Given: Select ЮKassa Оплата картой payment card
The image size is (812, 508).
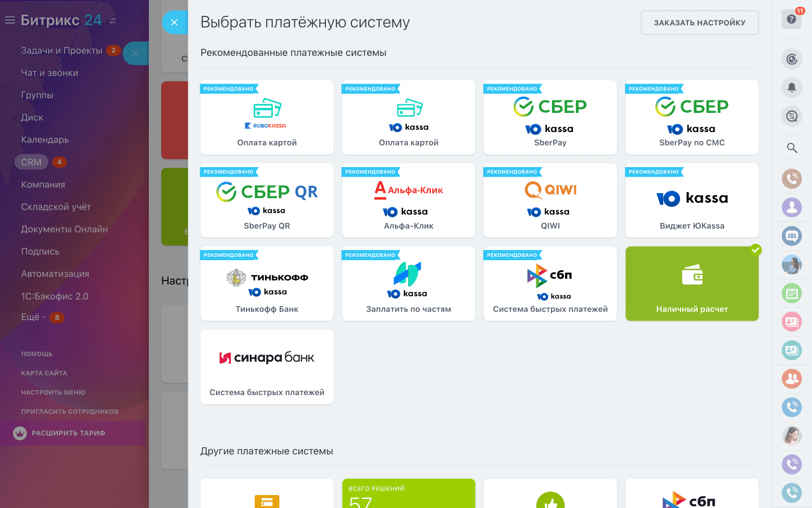Looking at the screenshot, I should coord(409,117).
